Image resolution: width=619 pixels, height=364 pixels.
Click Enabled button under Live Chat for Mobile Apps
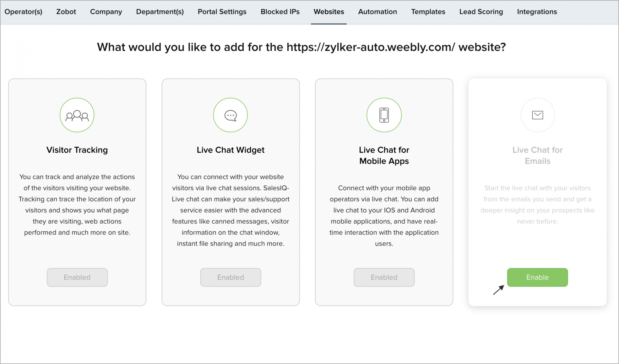[384, 277]
